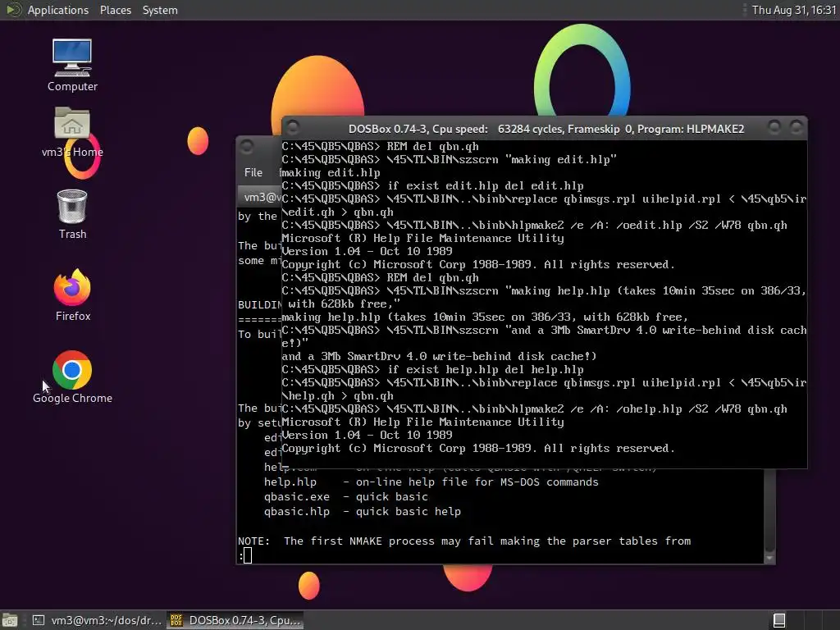
Task: Minimize the DOSBox window
Action: point(774,127)
